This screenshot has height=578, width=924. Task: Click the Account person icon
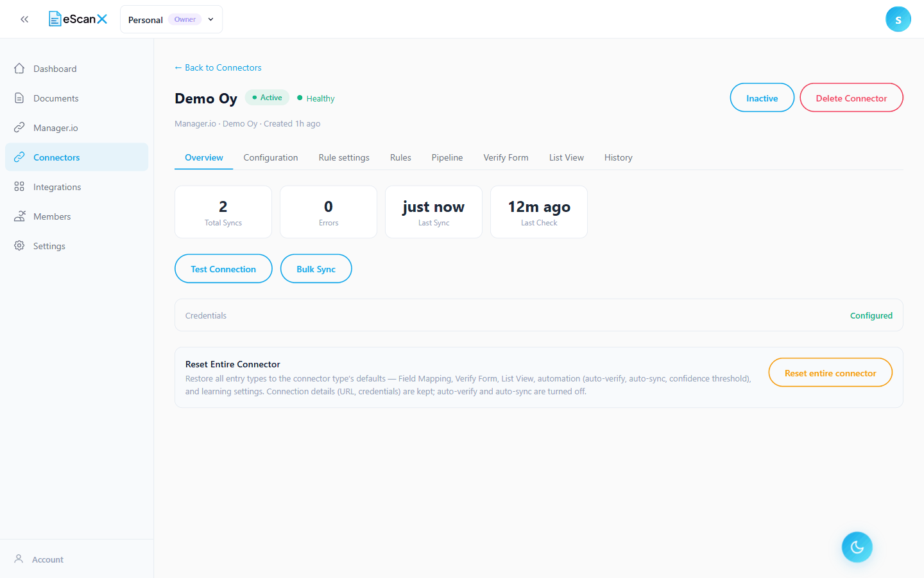19,559
